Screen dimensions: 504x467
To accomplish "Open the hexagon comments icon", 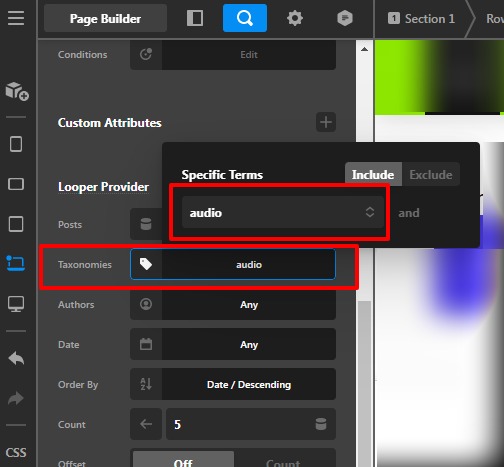I will (x=345, y=18).
